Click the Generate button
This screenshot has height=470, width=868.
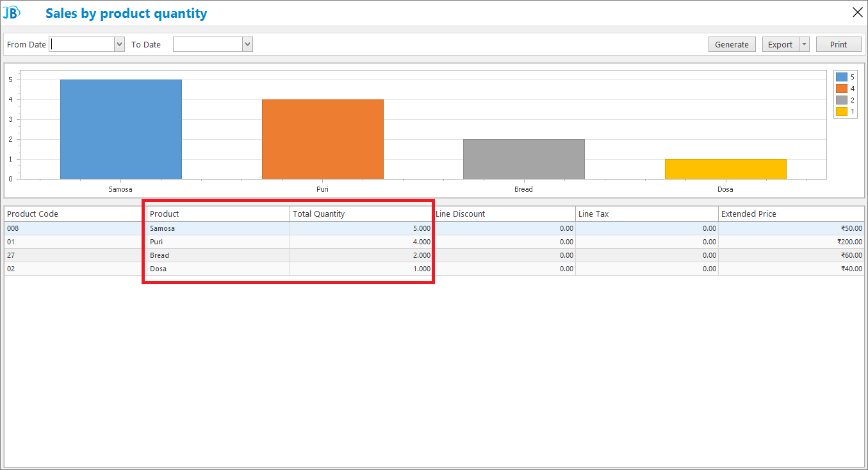click(732, 44)
